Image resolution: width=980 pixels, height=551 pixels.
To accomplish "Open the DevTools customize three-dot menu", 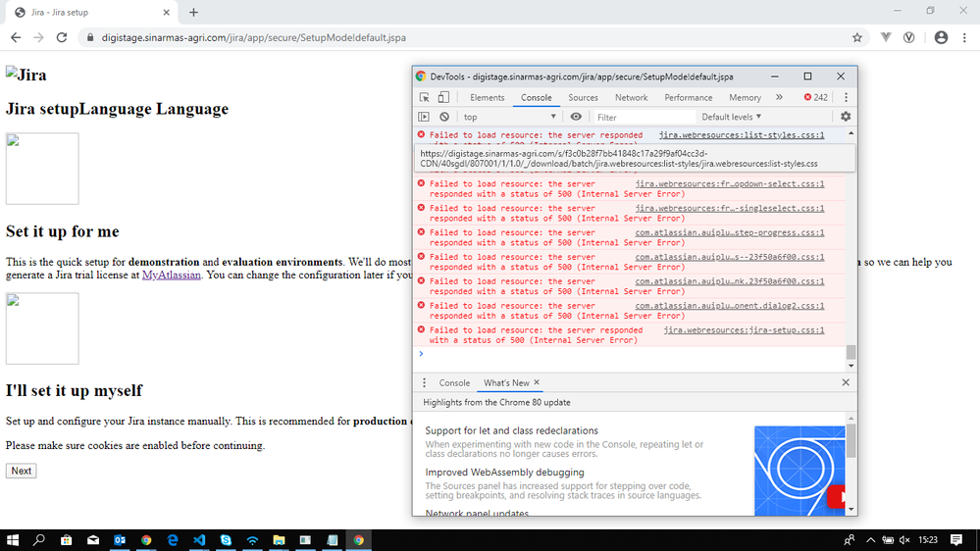I will (x=847, y=97).
